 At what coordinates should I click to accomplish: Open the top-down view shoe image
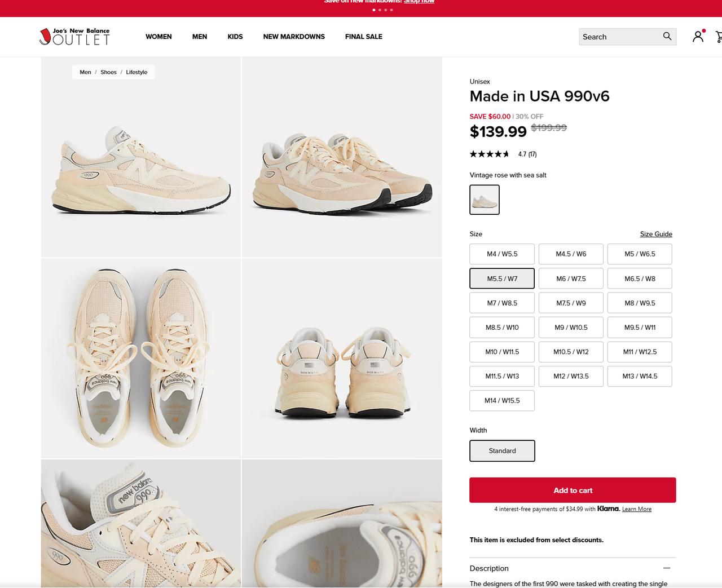pos(141,359)
